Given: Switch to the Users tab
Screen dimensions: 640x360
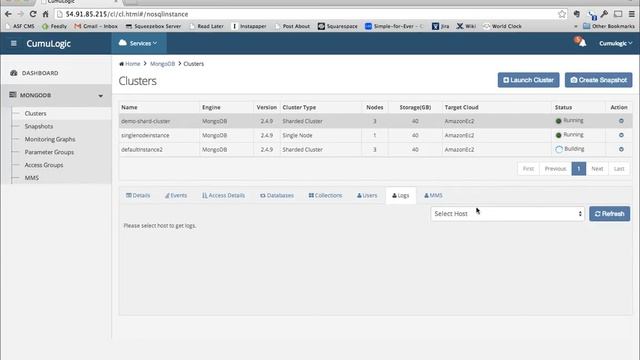Looking at the screenshot, I should tap(367, 196).
